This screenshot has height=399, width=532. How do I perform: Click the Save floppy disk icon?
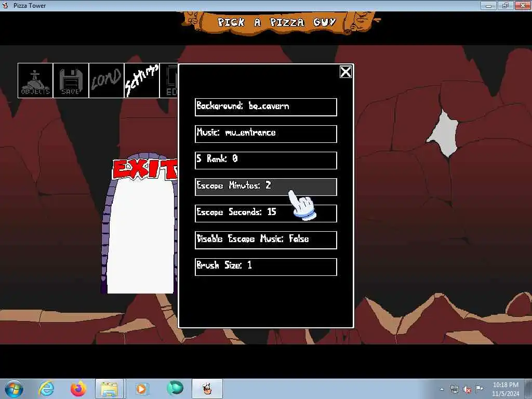click(71, 81)
